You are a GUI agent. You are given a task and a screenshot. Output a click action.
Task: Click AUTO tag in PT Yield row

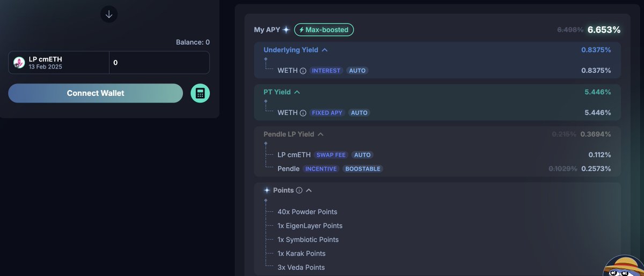pyautogui.click(x=359, y=113)
